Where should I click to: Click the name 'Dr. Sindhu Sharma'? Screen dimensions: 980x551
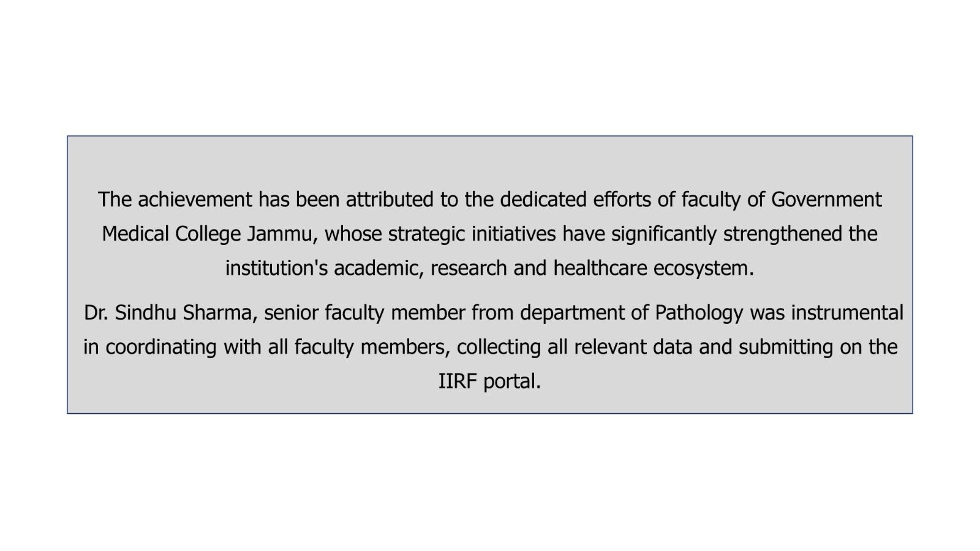168,313
